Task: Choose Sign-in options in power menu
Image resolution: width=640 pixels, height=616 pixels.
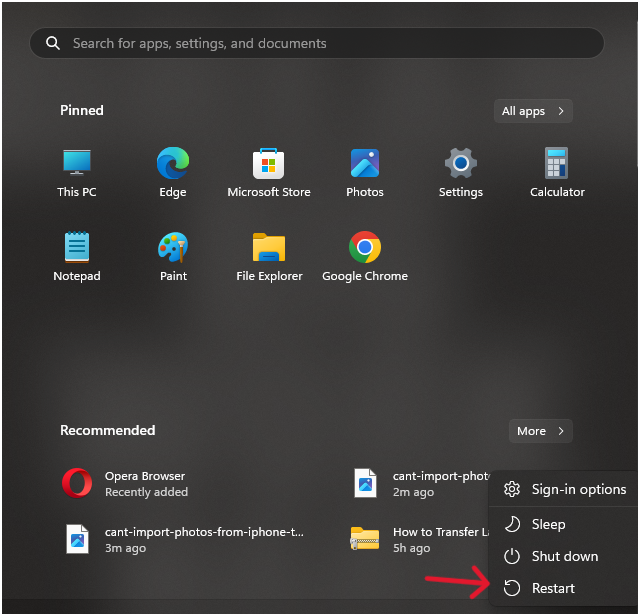Action: click(x=564, y=489)
